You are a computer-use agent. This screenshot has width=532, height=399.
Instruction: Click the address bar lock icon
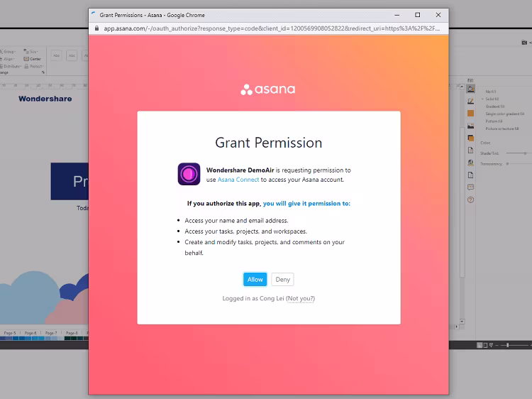click(x=96, y=28)
